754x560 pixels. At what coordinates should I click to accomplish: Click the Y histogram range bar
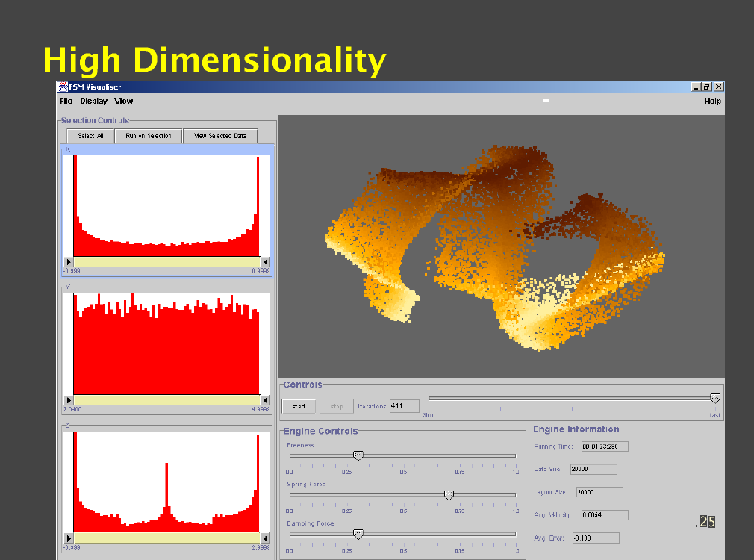click(167, 400)
